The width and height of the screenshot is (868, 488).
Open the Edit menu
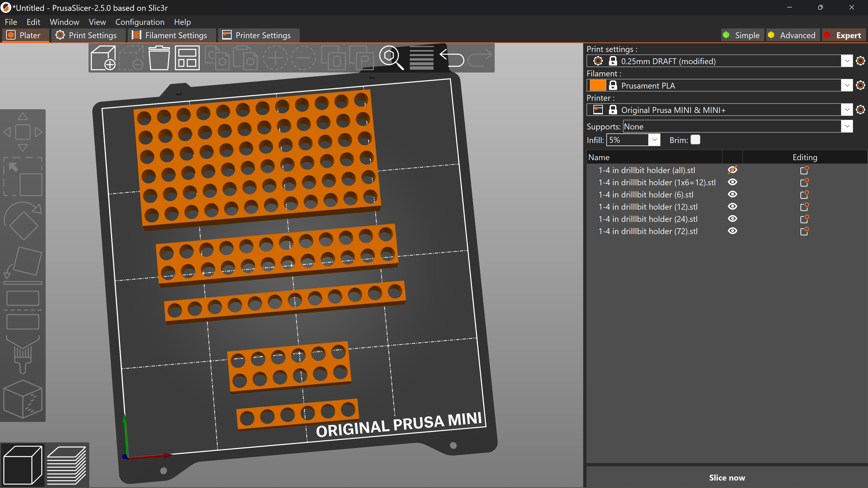33,22
